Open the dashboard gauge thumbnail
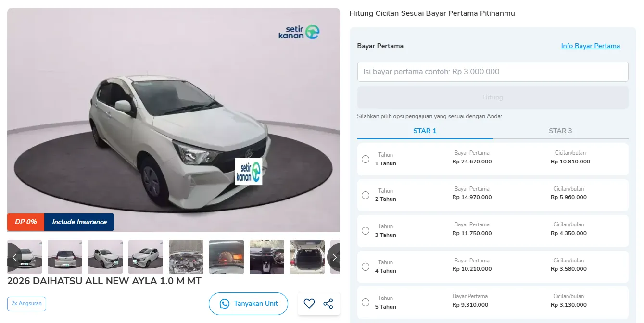 click(227, 257)
